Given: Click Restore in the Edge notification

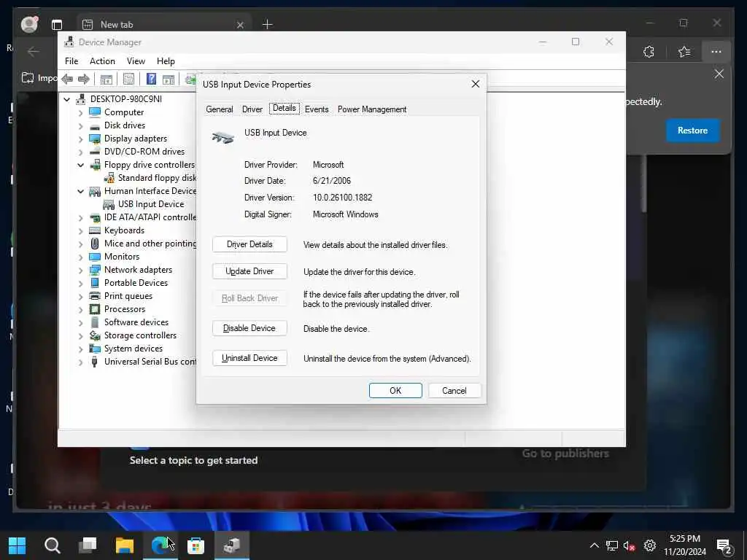Looking at the screenshot, I should tap(692, 131).
